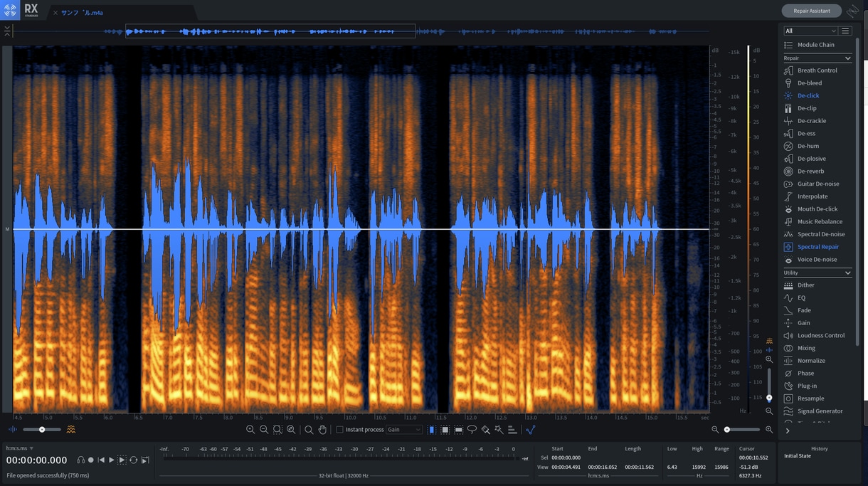Adjust the horizontal time zoom slider
Image resolution: width=868 pixels, height=486 pixels.
741,430
